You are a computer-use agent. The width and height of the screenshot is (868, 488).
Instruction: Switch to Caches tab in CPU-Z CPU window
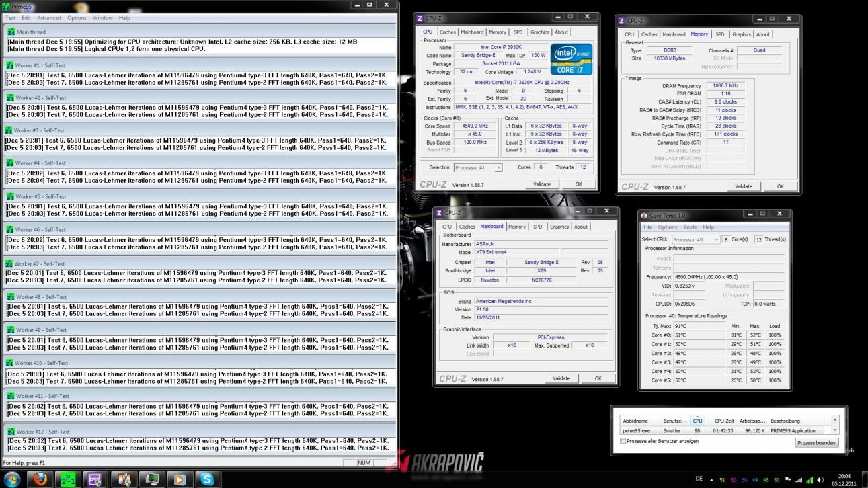447,32
